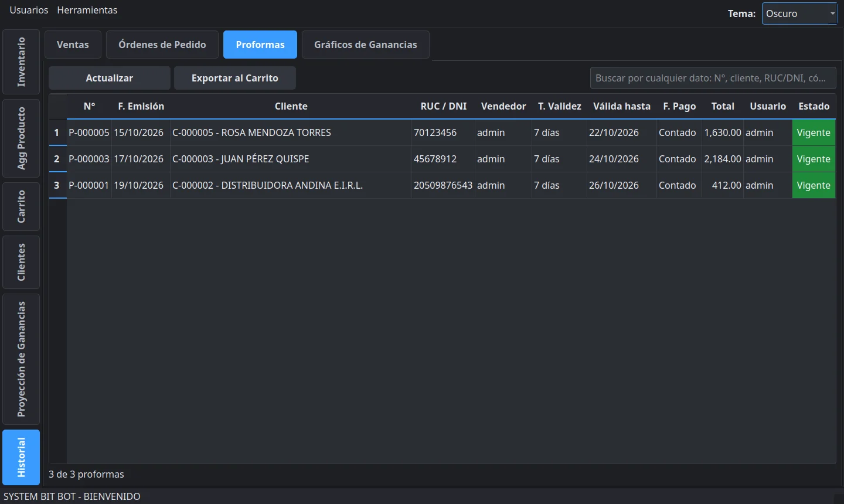This screenshot has height=504, width=844.
Task: Click the Válida hasta cell 26/10/2026
Action: coord(622,185)
